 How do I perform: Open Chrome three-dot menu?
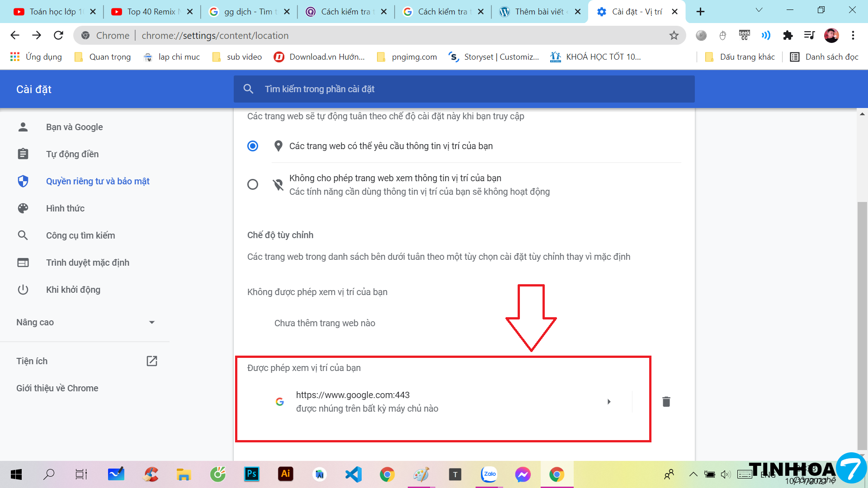[853, 35]
